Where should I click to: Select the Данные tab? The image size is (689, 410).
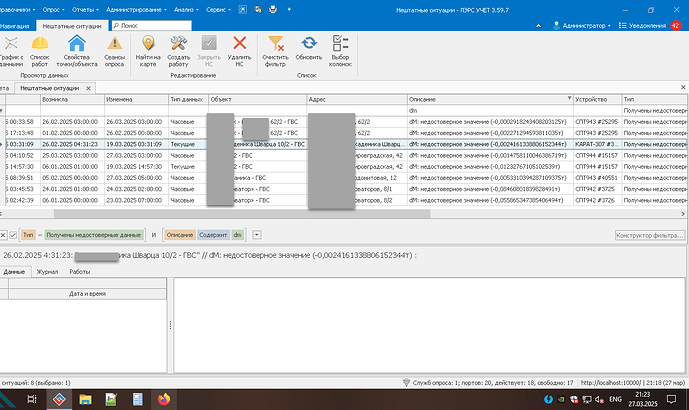[14, 272]
